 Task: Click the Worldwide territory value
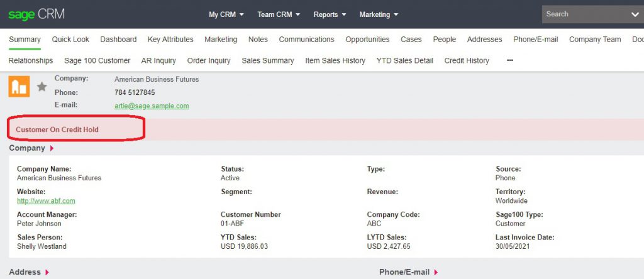pyautogui.click(x=511, y=200)
